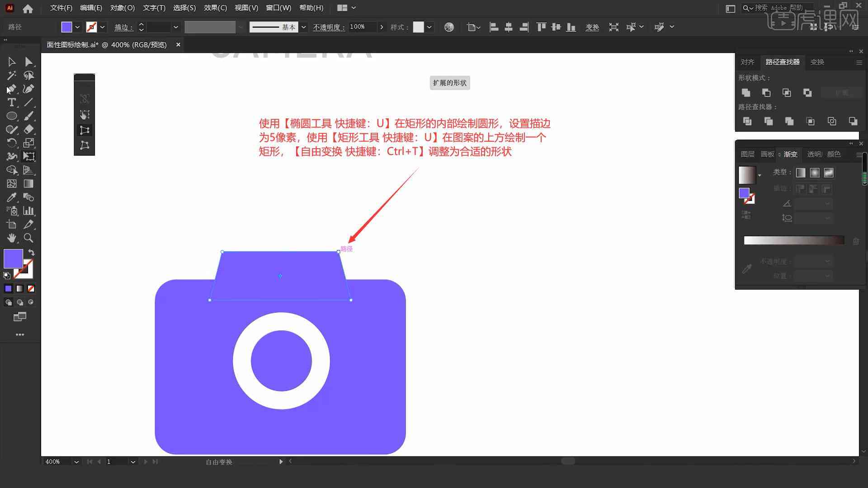
Task: Select the Paintbrush tool
Action: (x=28, y=116)
